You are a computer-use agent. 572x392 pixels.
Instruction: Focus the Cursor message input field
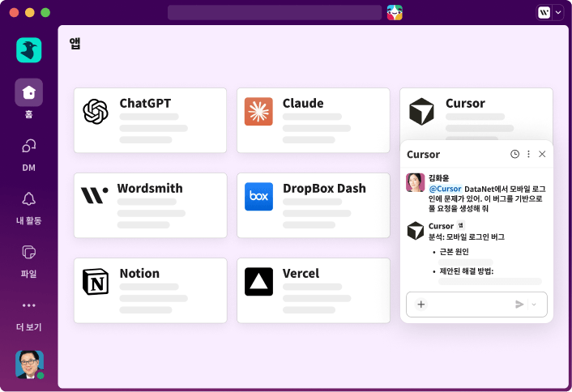coord(476,304)
